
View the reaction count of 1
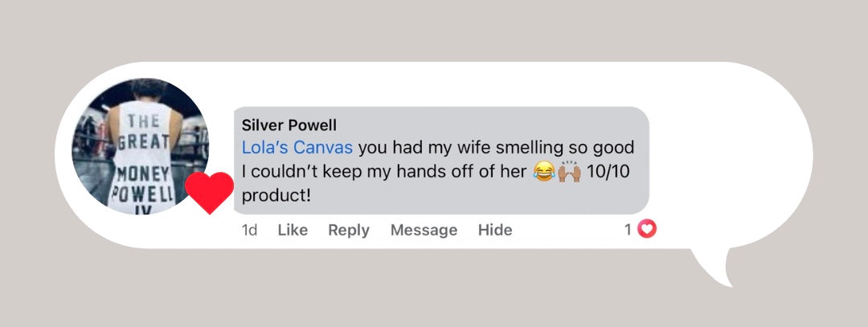(x=628, y=231)
